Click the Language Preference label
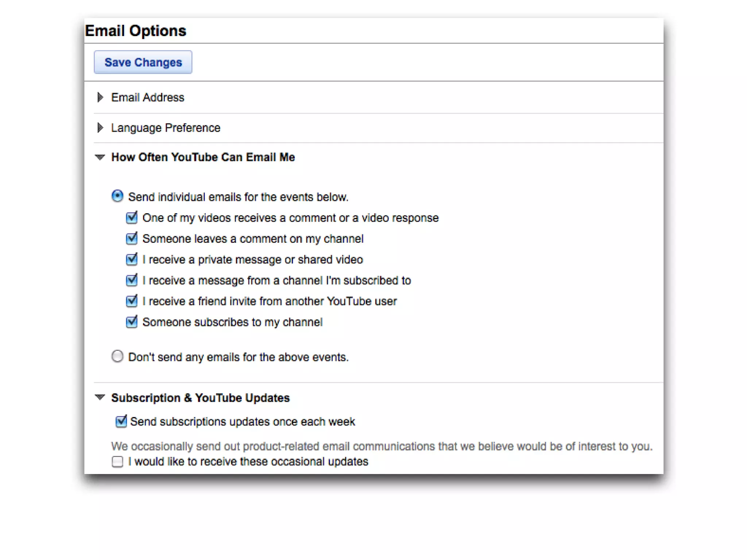This screenshot has height=560, width=747. (x=166, y=128)
